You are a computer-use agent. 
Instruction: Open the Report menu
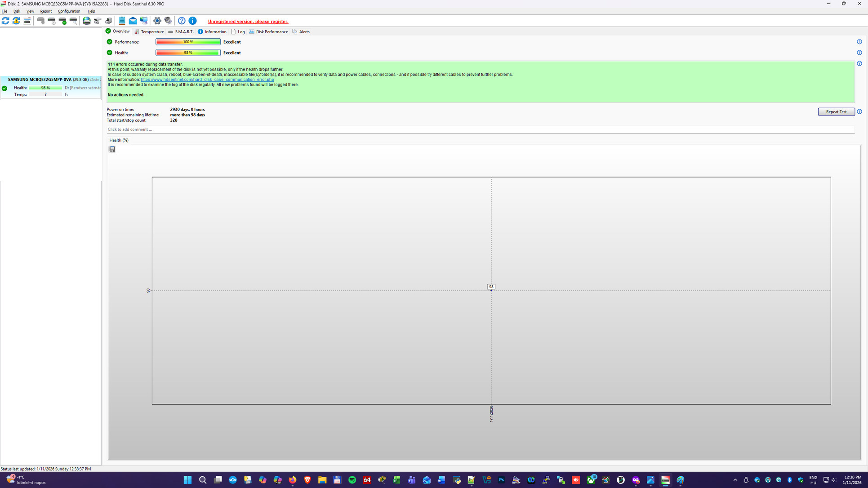point(46,11)
